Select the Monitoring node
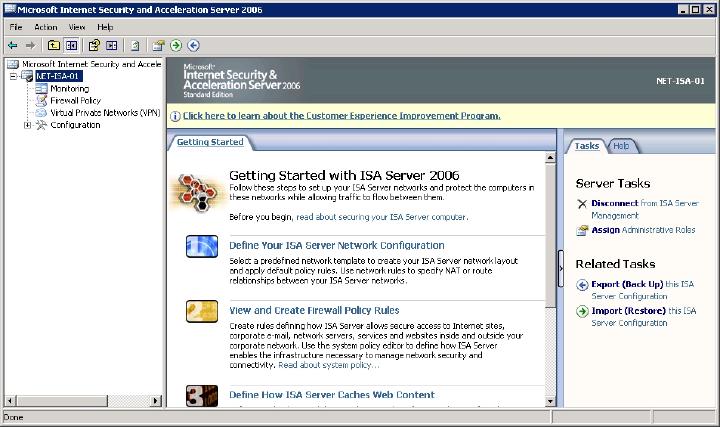The height and width of the screenshot is (427, 720). (69, 88)
